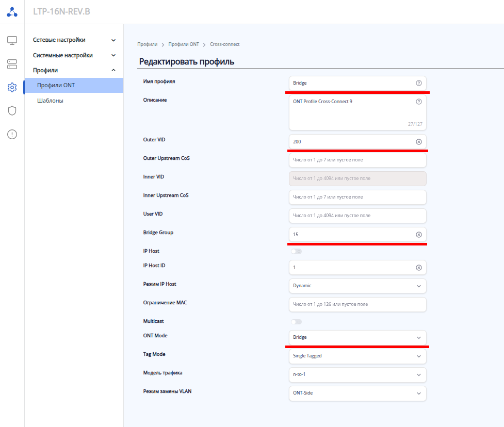Click the User VID input field
This screenshot has width=504, height=427.
click(357, 216)
